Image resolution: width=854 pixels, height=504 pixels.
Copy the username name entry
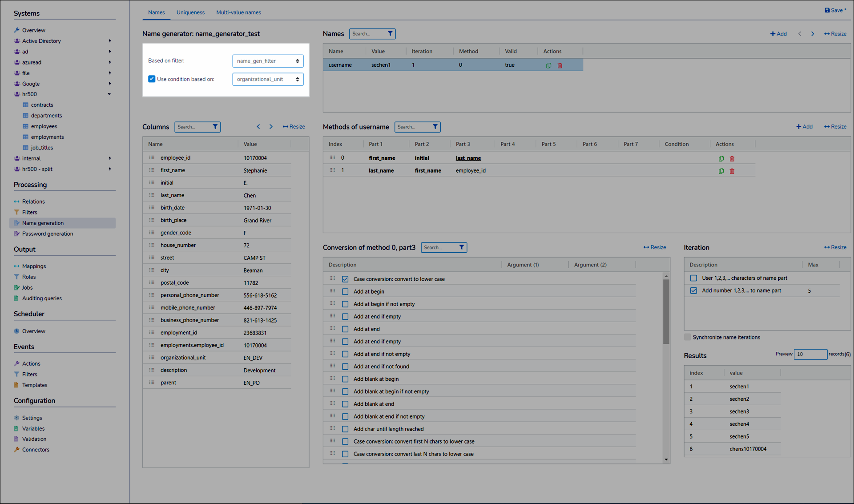click(x=548, y=65)
